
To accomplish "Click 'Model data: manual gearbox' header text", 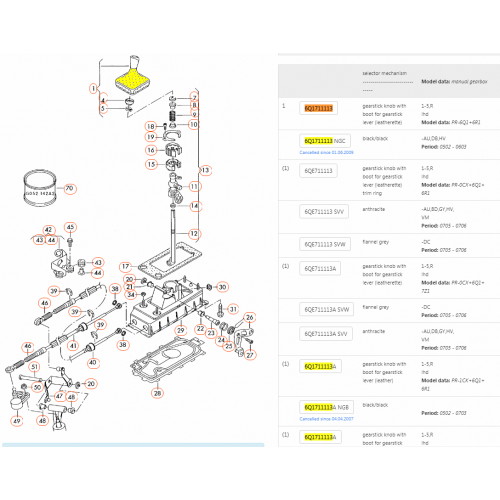I will pos(454,81).
